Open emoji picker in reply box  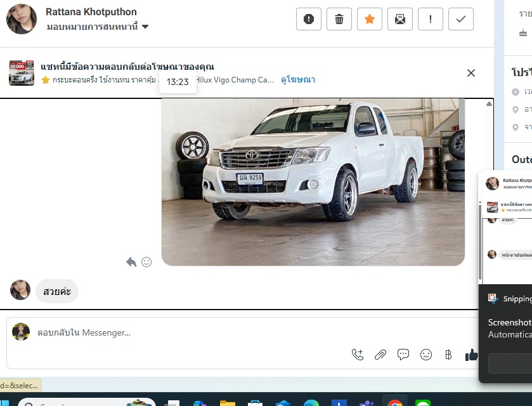point(426,355)
